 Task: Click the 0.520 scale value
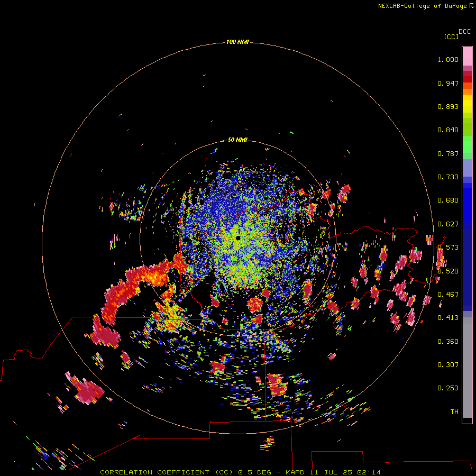[x=448, y=271]
